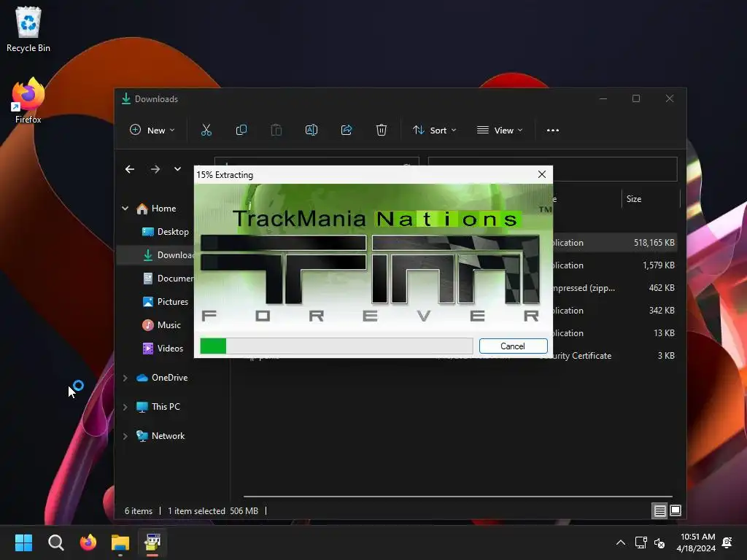Go forward with the right arrow

[155, 169]
